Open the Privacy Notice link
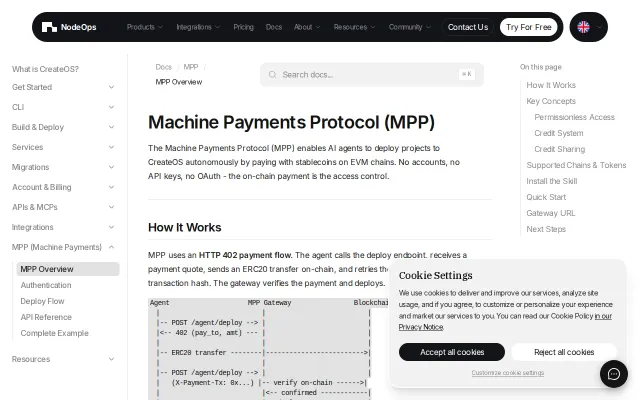Image resolution: width=640 pixels, height=400 pixels. click(x=421, y=327)
